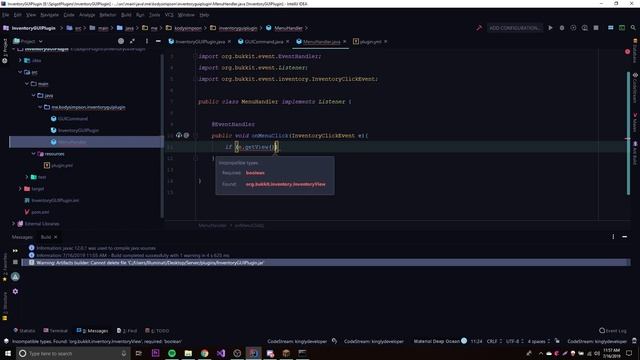
Task: Click the lock read-only toggle in status bar
Action: coord(557,341)
